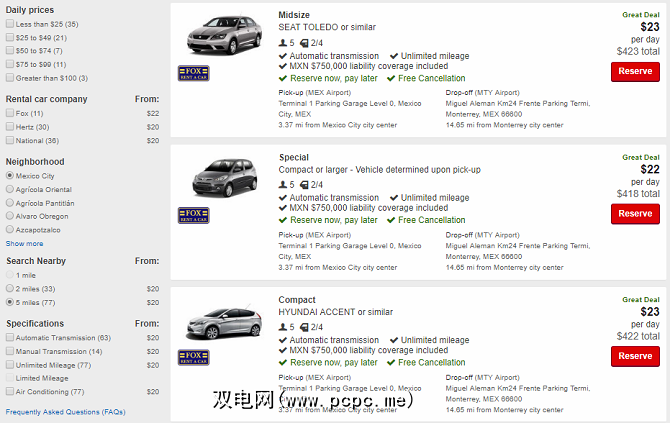Click Free Cancellation on Midsize listing
This screenshot has height=423, width=670.
tap(432, 78)
